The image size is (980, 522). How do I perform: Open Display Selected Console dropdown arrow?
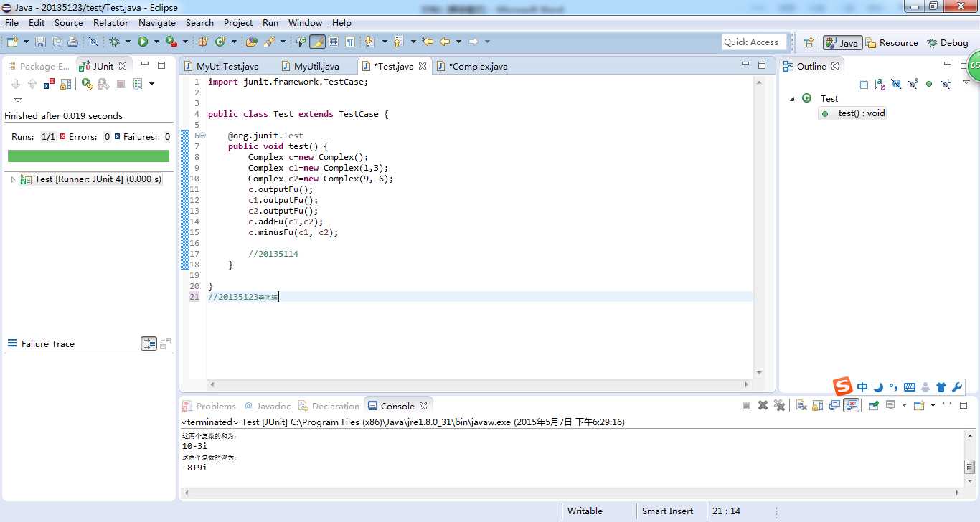tap(904, 405)
